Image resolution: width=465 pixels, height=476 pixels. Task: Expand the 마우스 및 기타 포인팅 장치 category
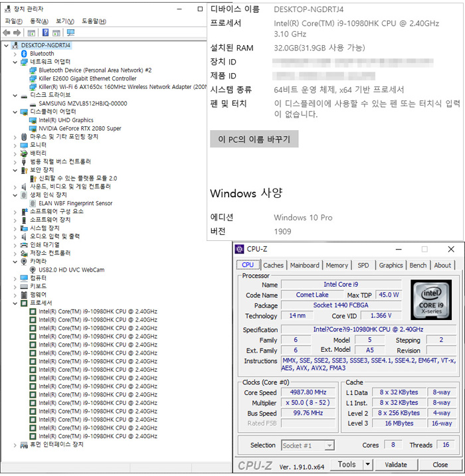pos(15,137)
